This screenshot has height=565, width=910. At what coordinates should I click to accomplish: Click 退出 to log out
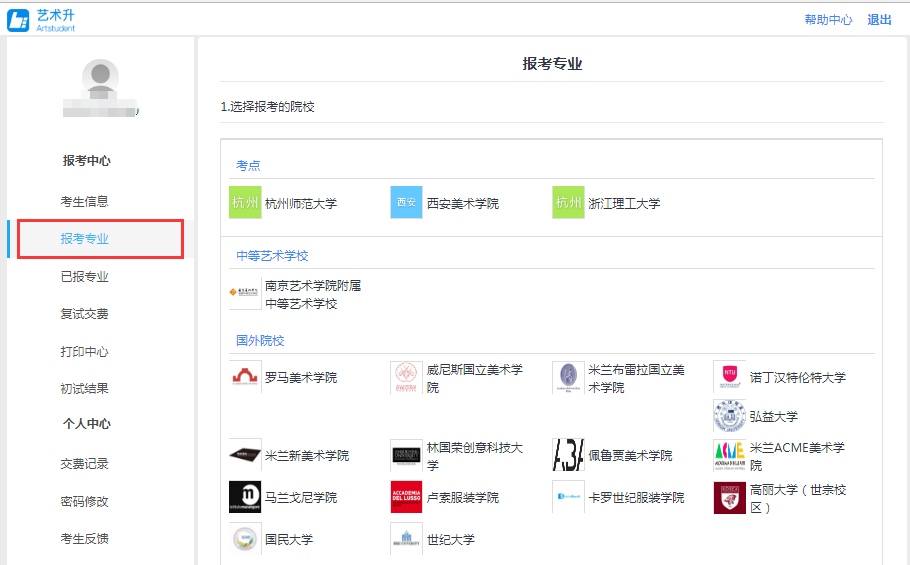(x=879, y=19)
